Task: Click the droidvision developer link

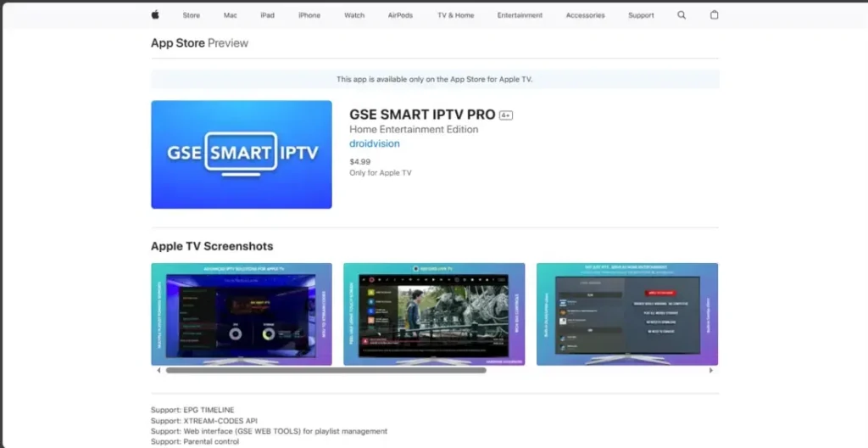Action: pos(374,144)
